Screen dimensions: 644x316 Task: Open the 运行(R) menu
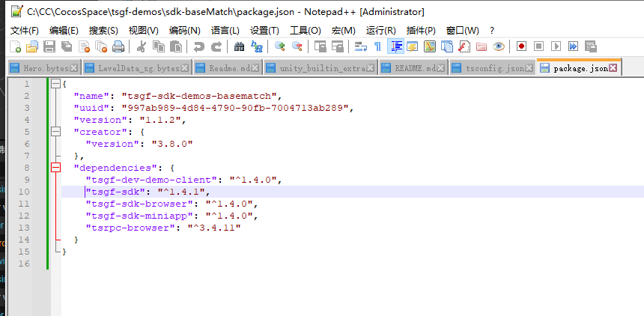pos(380,31)
